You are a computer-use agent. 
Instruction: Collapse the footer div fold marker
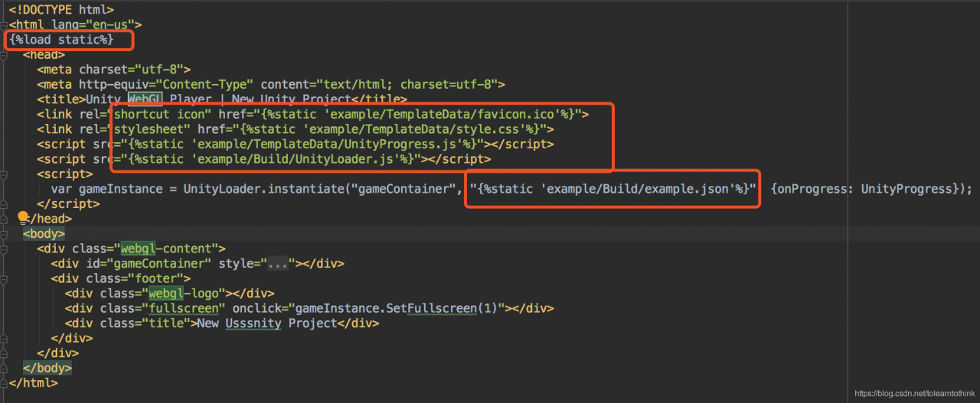(x=4, y=278)
